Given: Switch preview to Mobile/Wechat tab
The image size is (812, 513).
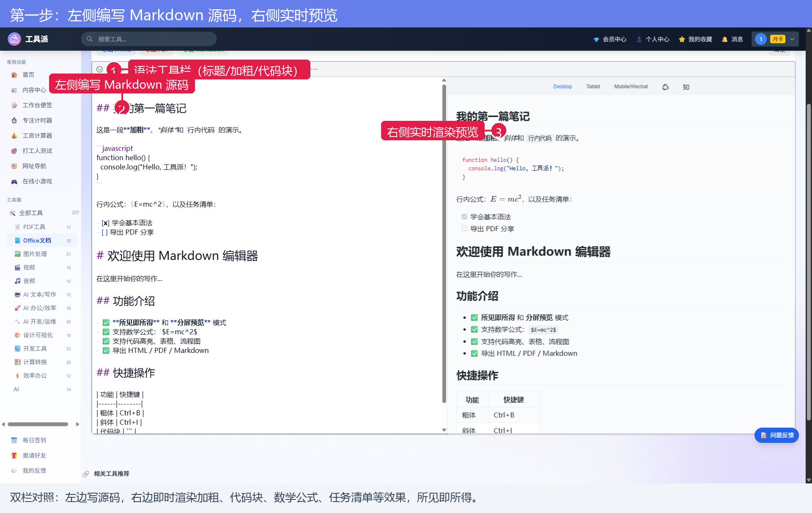Looking at the screenshot, I should (x=631, y=87).
